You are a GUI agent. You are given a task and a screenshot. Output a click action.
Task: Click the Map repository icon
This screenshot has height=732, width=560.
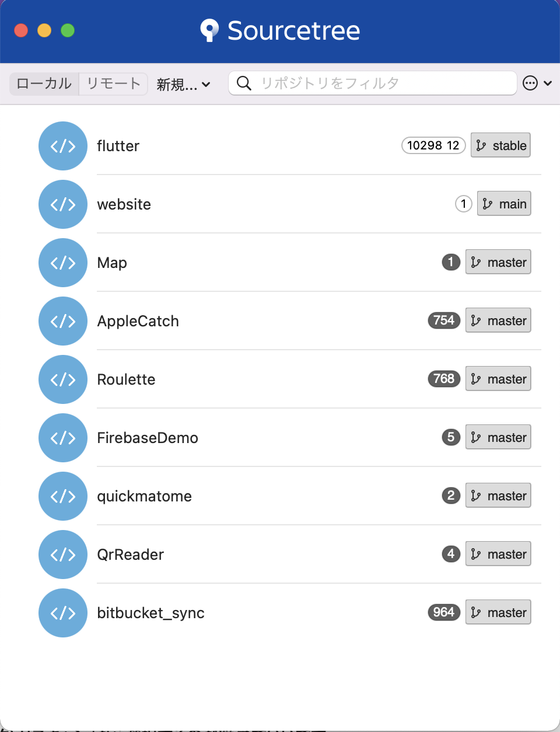[62, 263]
